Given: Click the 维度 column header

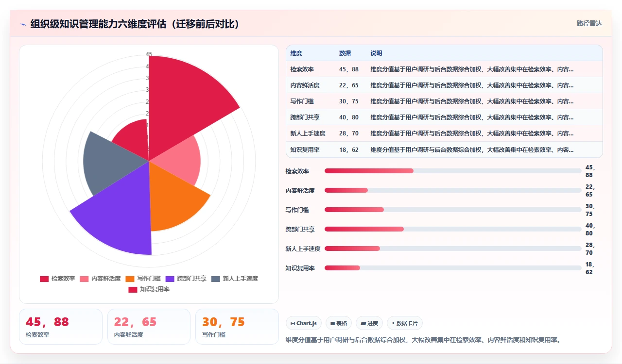Looking at the screenshot, I should click(x=296, y=53).
